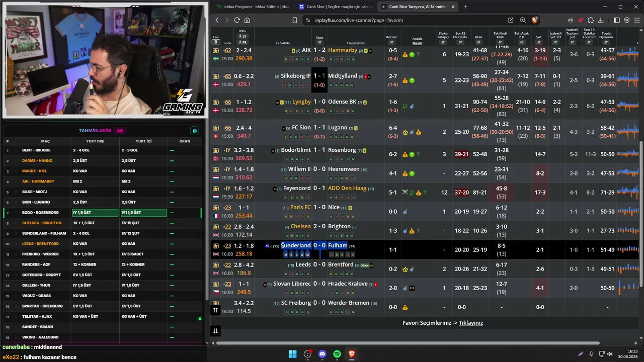Toggle favorite star for Feyenoord row
Screen dimensions: 644x362
click(216, 189)
